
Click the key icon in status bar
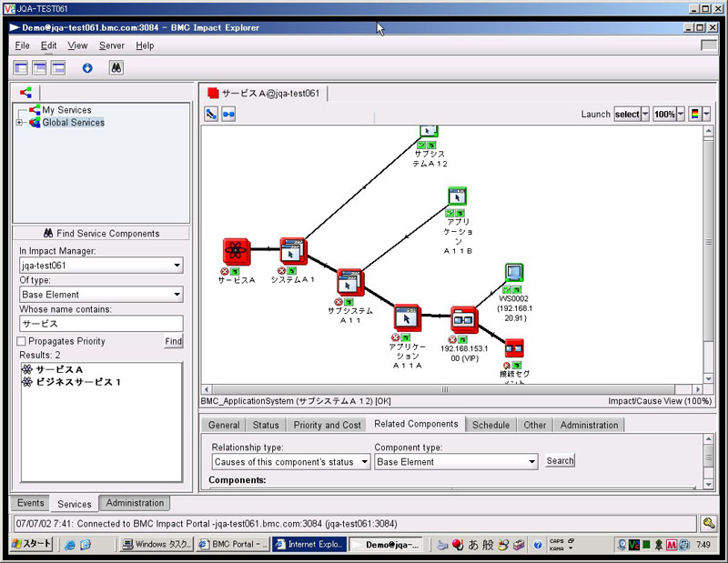point(709,524)
